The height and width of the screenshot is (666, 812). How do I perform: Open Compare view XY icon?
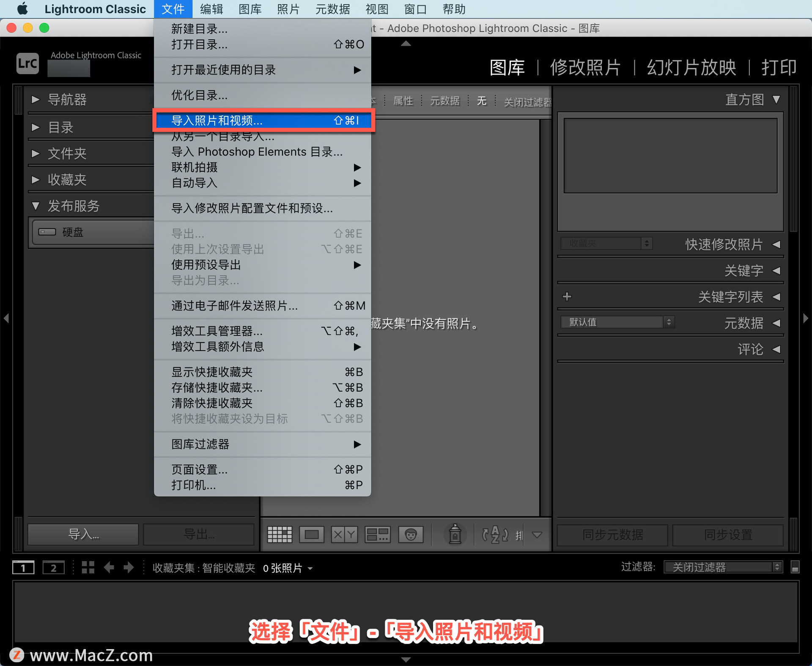(344, 534)
